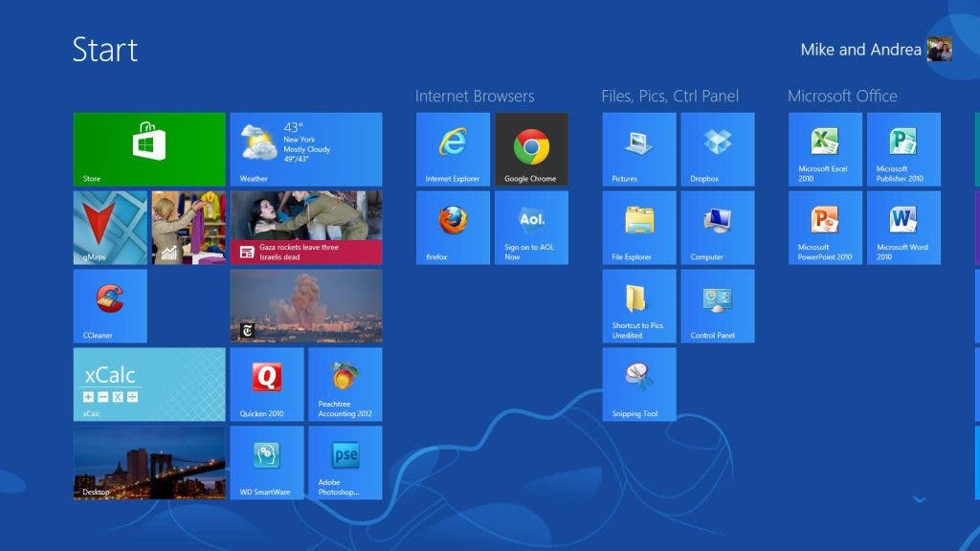Screen dimensions: 980x551
Task: Open the Weather tile showing New York
Action: 306,149
